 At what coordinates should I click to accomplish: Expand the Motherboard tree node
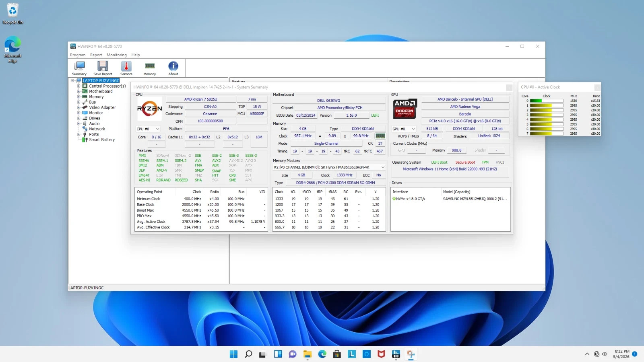pyautogui.click(x=78, y=91)
